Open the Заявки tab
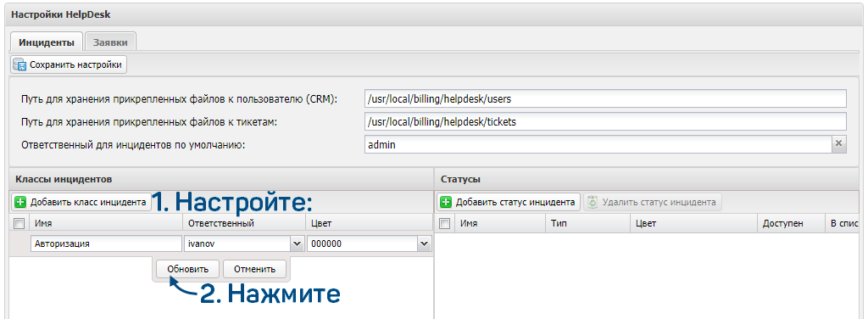The height and width of the screenshot is (319, 868). pyautogui.click(x=110, y=42)
